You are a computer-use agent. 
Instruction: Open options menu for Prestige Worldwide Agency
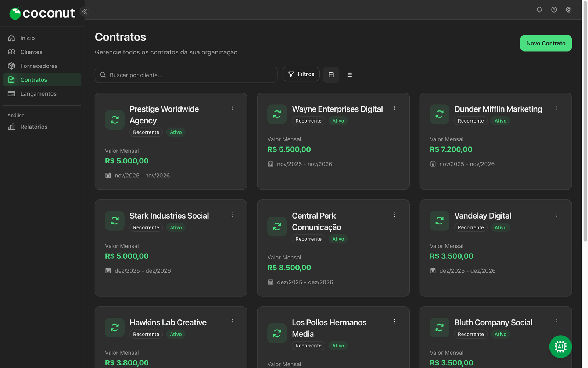232,108
